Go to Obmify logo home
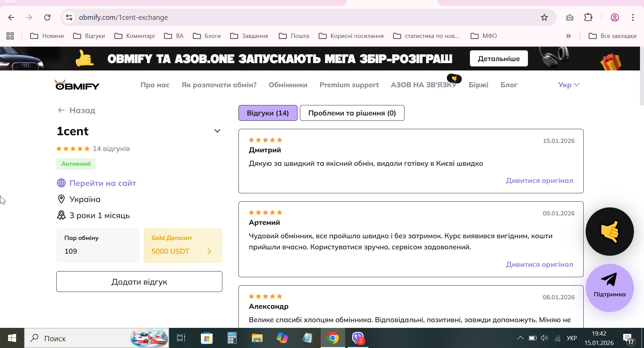Viewport: 644px width, 348px height. (77, 85)
